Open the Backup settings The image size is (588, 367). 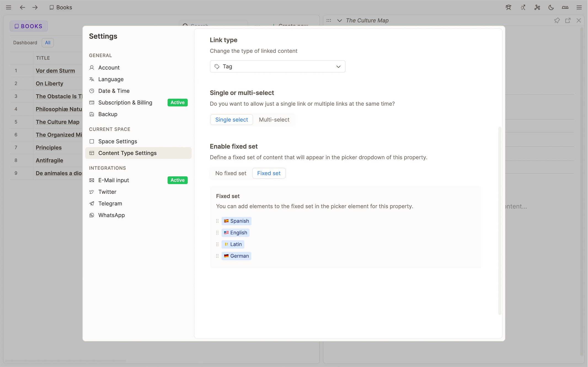click(x=108, y=114)
